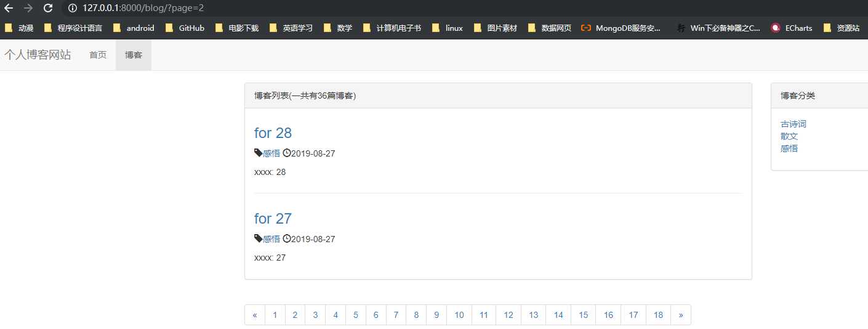Filter by the 散文 category
Viewport: 868px width, 329px height.
point(789,136)
